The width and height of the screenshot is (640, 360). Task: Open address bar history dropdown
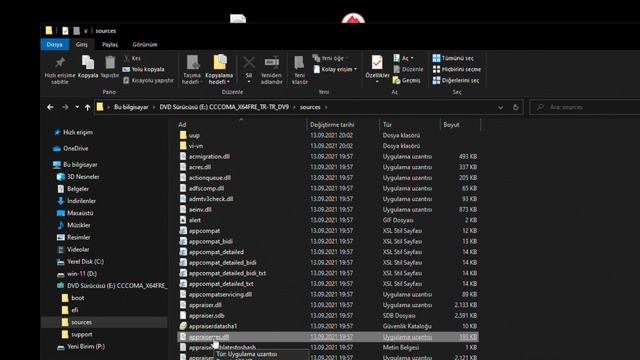click(x=500, y=107)
